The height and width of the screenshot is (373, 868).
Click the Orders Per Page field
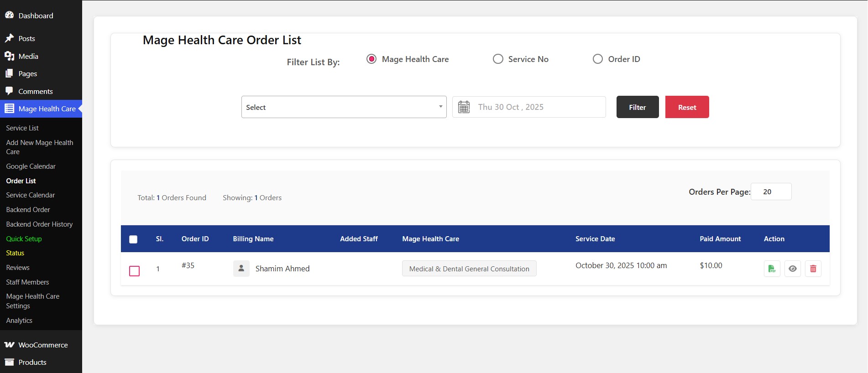click(x=771, y=192)
